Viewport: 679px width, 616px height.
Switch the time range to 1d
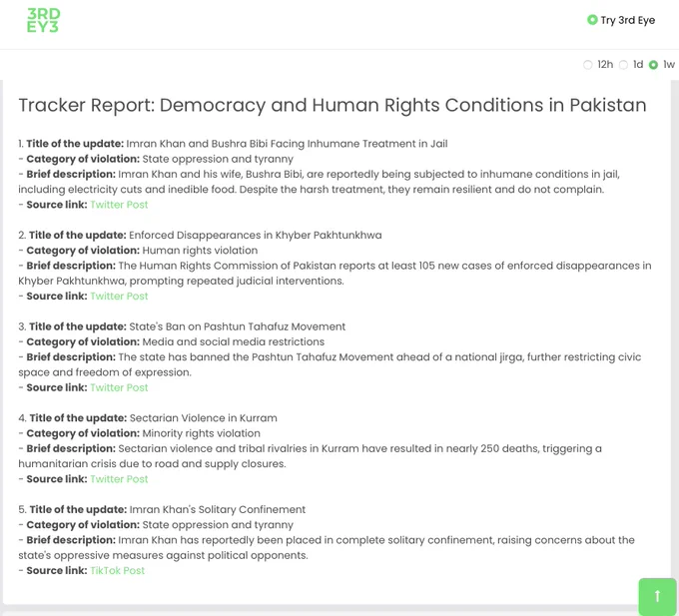pyautogui.click(x=623, y=65)
